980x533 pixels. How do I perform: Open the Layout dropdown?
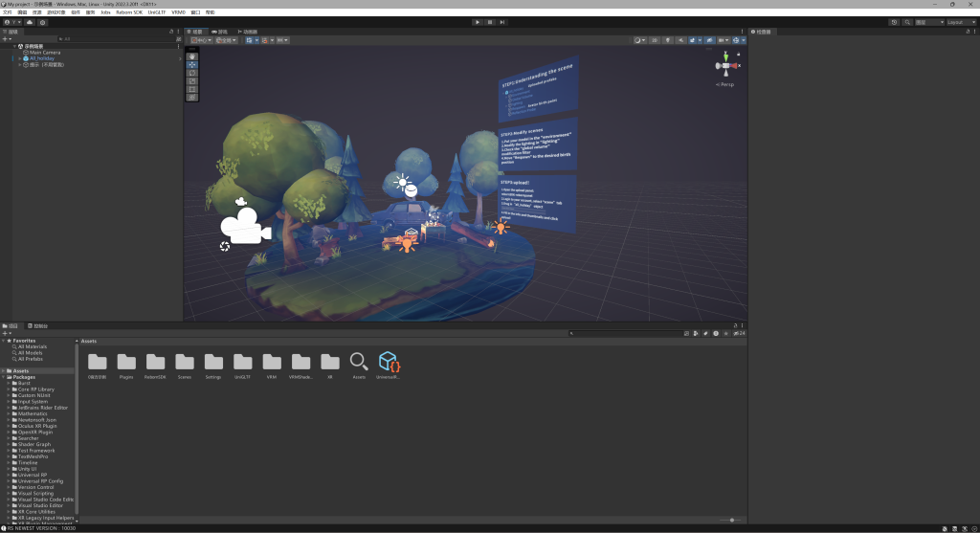[x=960, y=22]
